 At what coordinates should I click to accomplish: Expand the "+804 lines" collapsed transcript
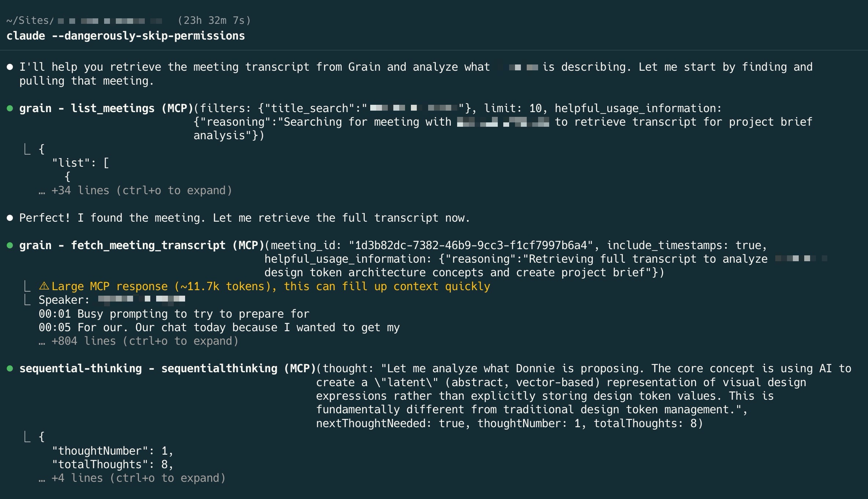pyautogui.click(x=139, y=341)
